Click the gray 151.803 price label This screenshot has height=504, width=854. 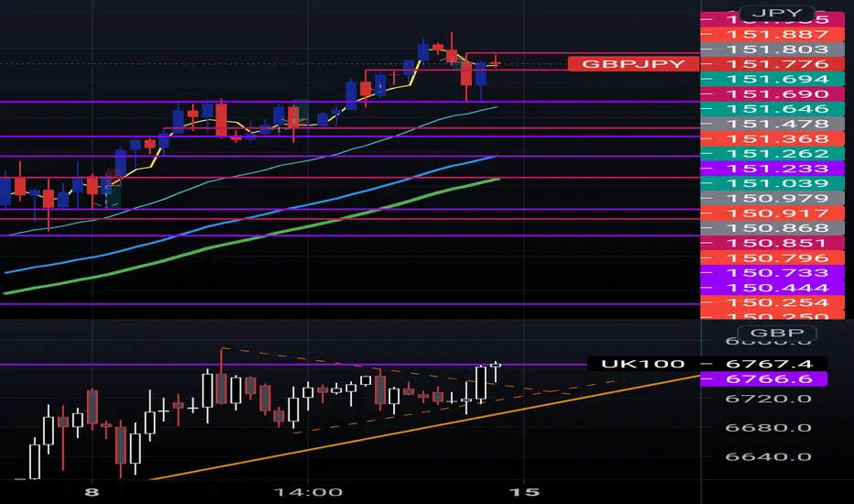[x=772, y=49]
